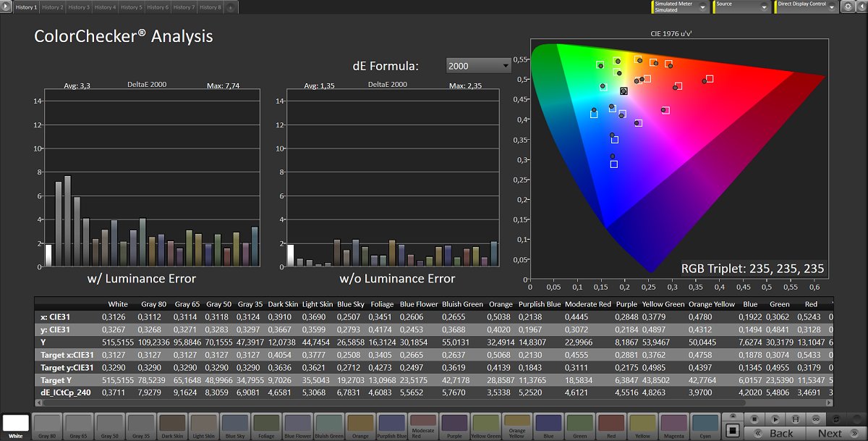Select the Gray 50 swatch
This screenshot has width=868, height=441.
coord(110,426)
